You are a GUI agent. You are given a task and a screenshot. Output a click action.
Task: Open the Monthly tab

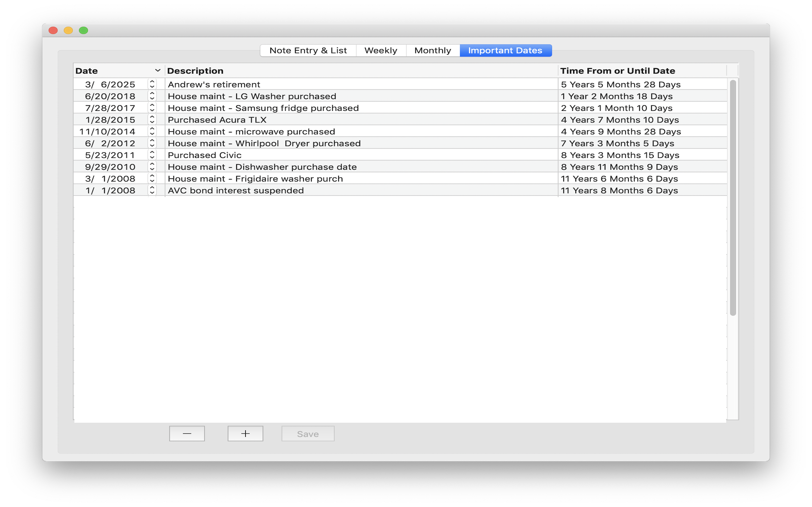click(433, 51)
